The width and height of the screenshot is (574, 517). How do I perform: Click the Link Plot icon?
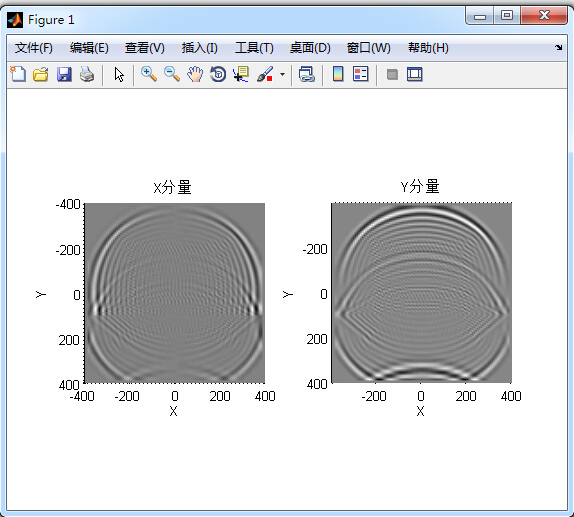pos(307,74)
